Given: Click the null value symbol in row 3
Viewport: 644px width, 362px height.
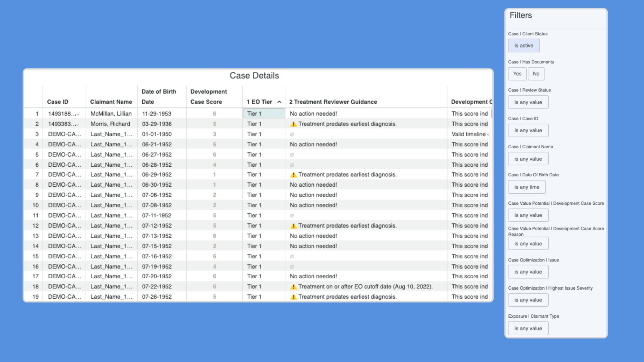Looking at the screenshot, I should click(x=292, y=135).
